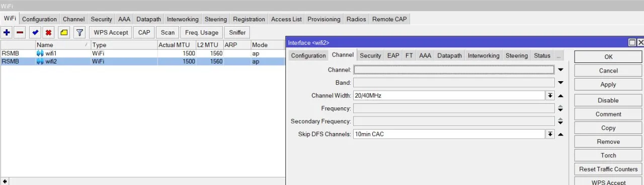Open the Remote CAP tab
The image size is (644, 185).
389,19
